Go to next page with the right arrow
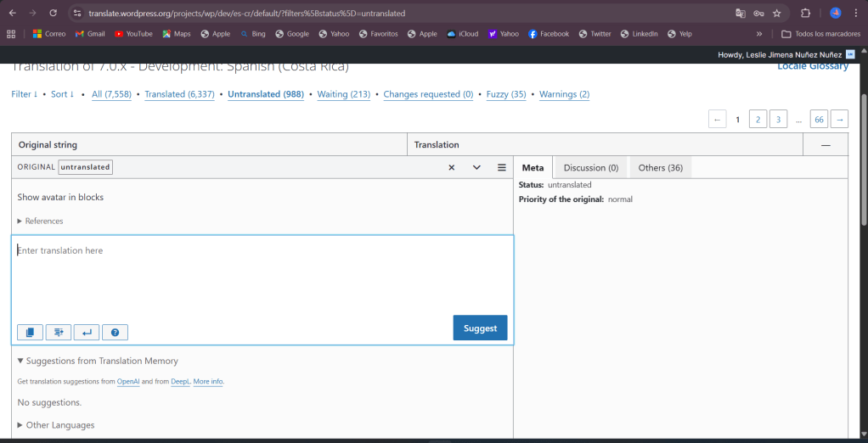868x443 pixels. (839, 120)
